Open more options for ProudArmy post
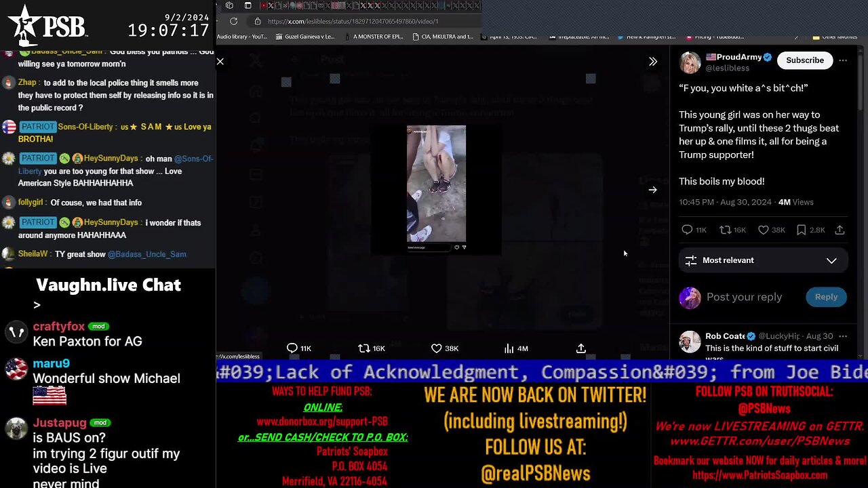Image resolution: width=868 pixels, height=488 pixels. coord(843,60)
